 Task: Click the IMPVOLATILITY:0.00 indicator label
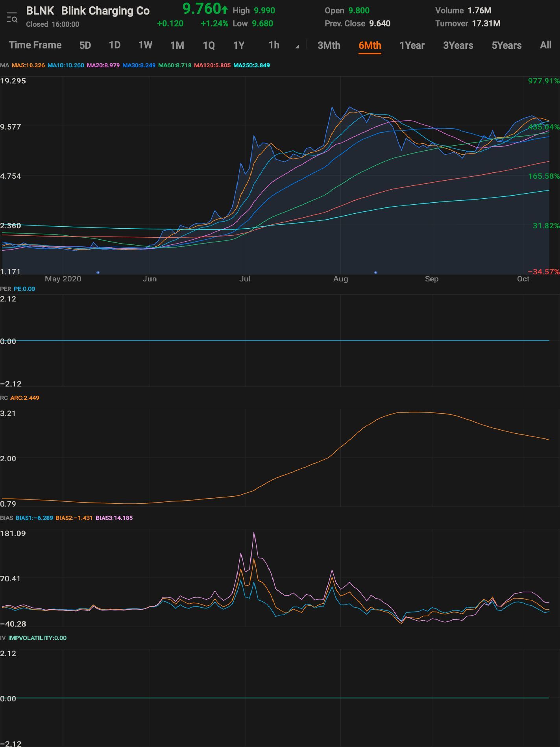(37, 638)
